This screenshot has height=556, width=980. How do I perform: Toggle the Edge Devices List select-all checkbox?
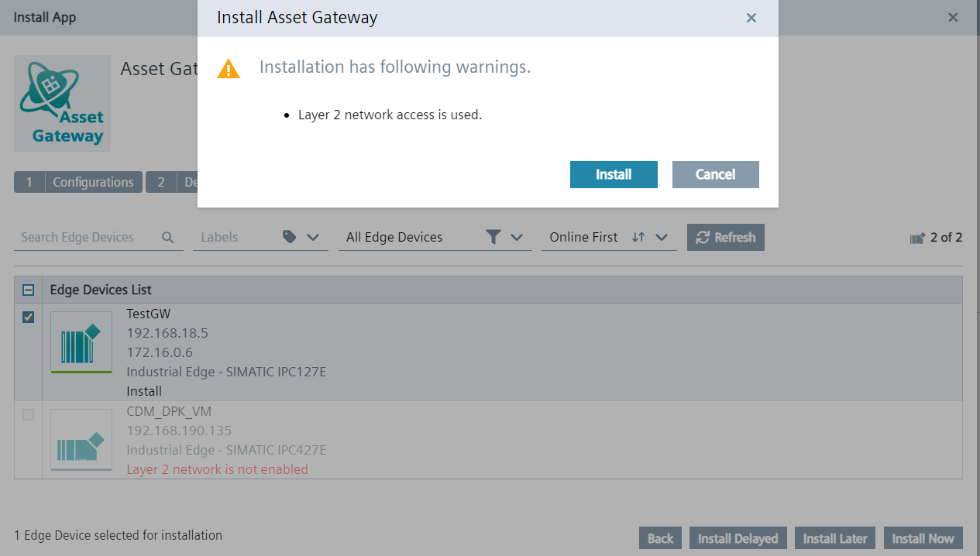29,290
